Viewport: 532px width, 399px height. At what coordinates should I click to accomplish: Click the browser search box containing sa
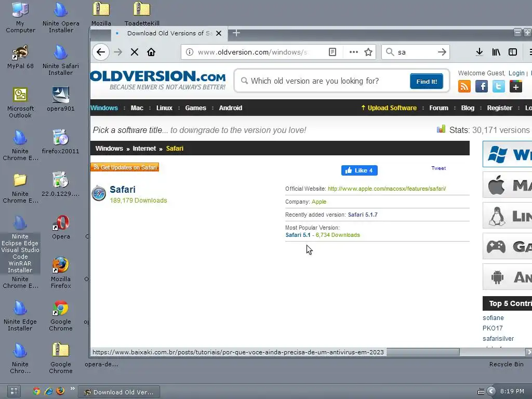click(x=416, y=52)
